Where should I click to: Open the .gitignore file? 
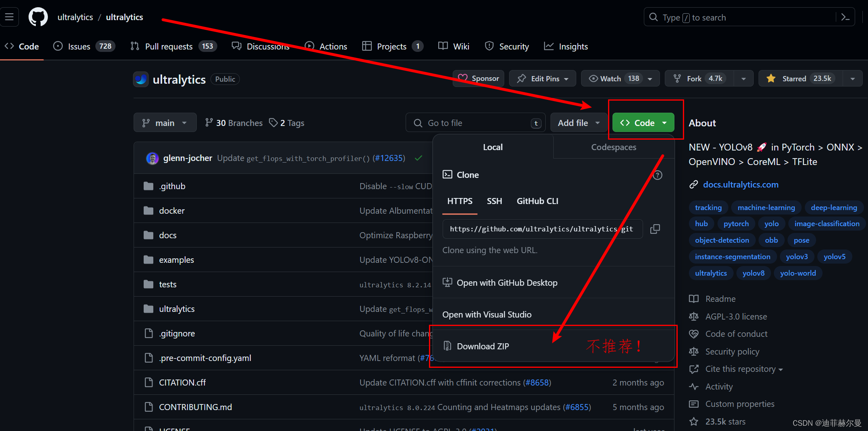click(x=177, y=333)
